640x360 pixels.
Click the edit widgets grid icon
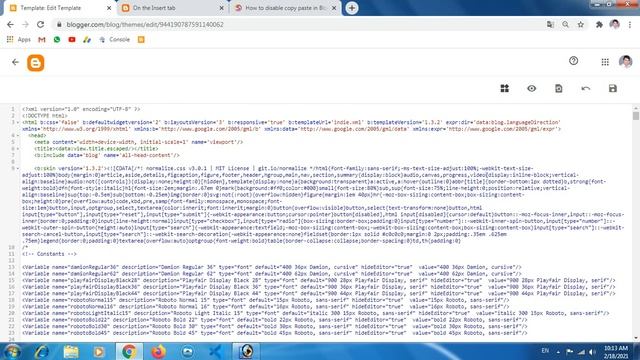[x=504, y=89]
